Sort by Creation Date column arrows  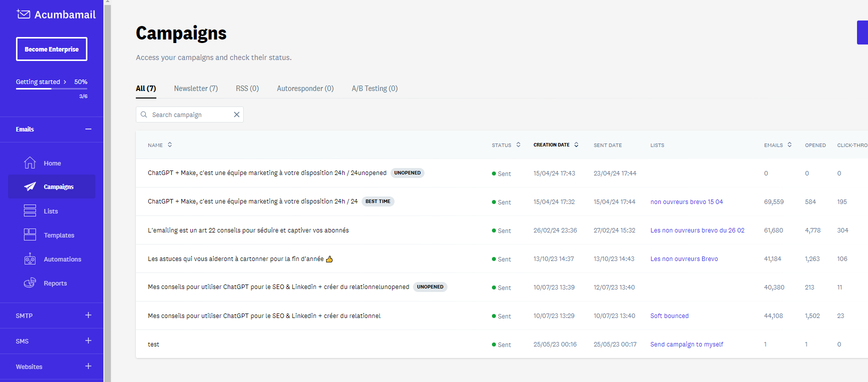point(576,144)
